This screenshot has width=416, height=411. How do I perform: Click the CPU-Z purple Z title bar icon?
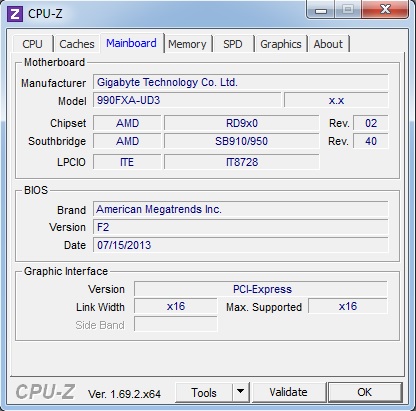point(15,14)
